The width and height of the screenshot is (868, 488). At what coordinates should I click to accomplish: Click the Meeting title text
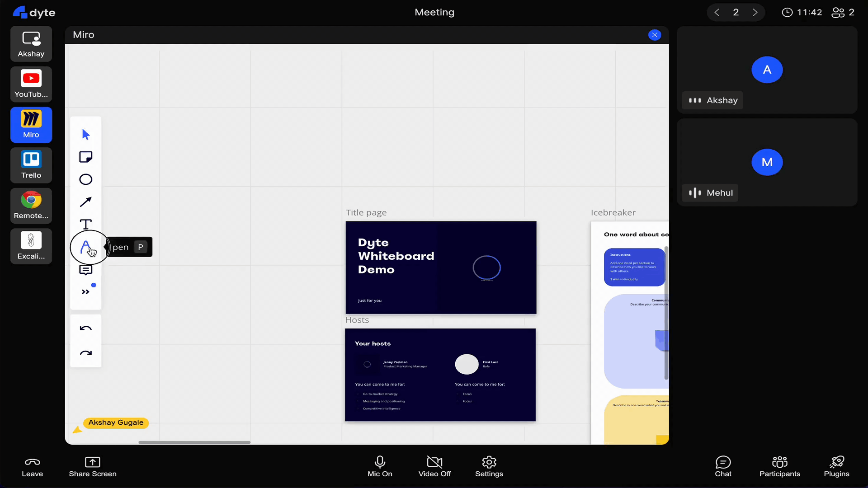pos(434,12)
